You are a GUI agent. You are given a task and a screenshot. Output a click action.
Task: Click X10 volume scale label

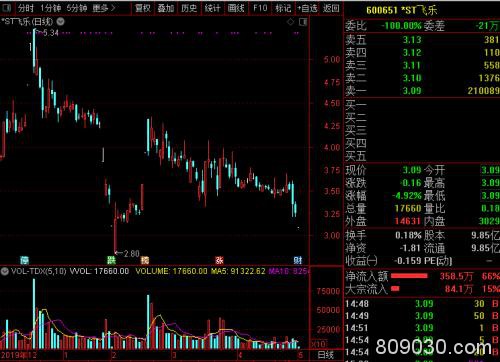pos(319,343)
